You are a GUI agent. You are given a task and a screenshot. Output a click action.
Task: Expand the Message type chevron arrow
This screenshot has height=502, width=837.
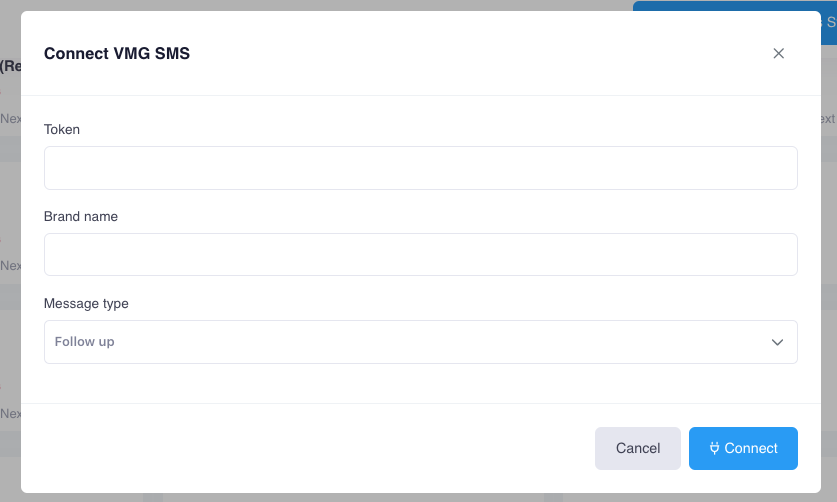777,342
